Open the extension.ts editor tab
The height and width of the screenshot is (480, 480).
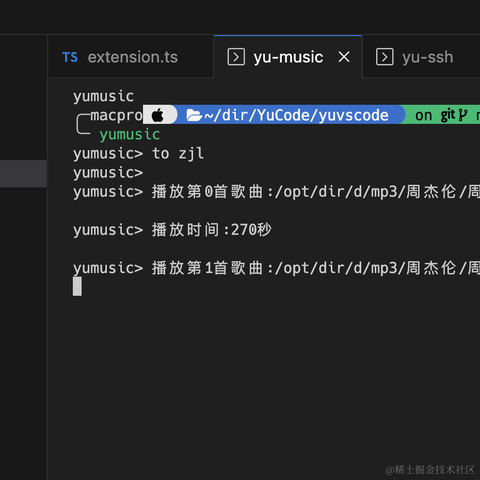tap(130, 57)
